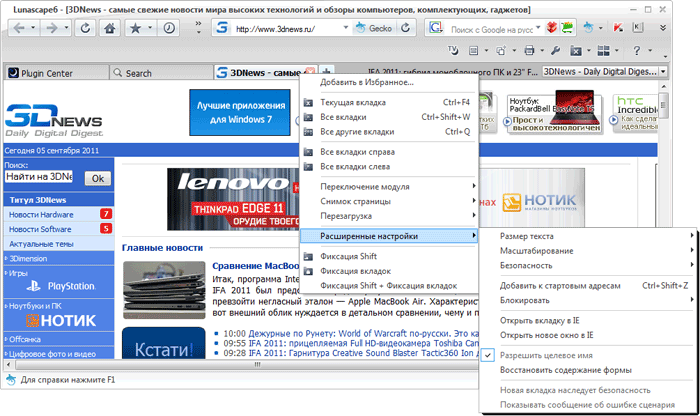Choose 'Все вкладки слева' menu entry
The height and width of the screenshot is (416, 700).
click(389, 166)
